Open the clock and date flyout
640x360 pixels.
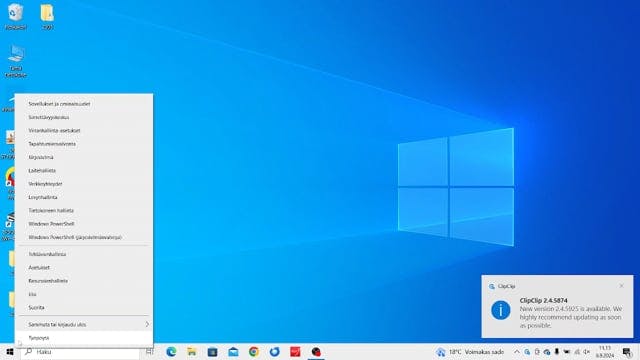pyautogui.click(x=605, y=352)
